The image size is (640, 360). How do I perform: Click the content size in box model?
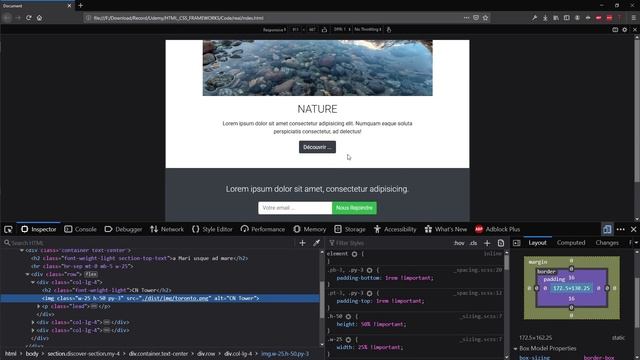pos(571,288)
